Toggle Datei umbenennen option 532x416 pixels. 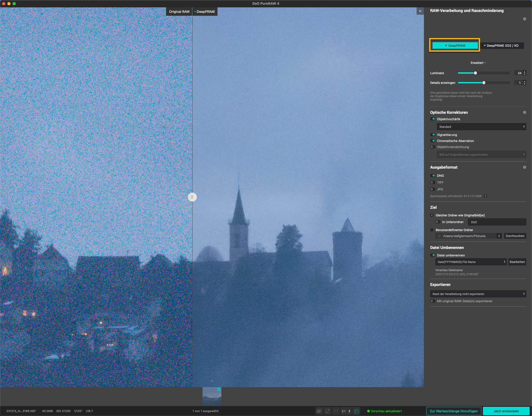(x=433, y=255)
